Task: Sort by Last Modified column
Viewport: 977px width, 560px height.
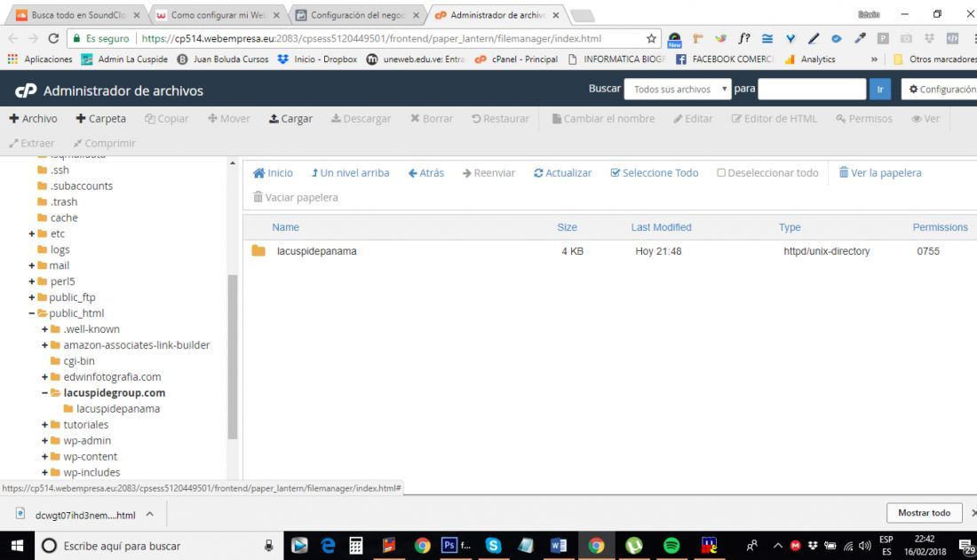Action: (661, 227)
